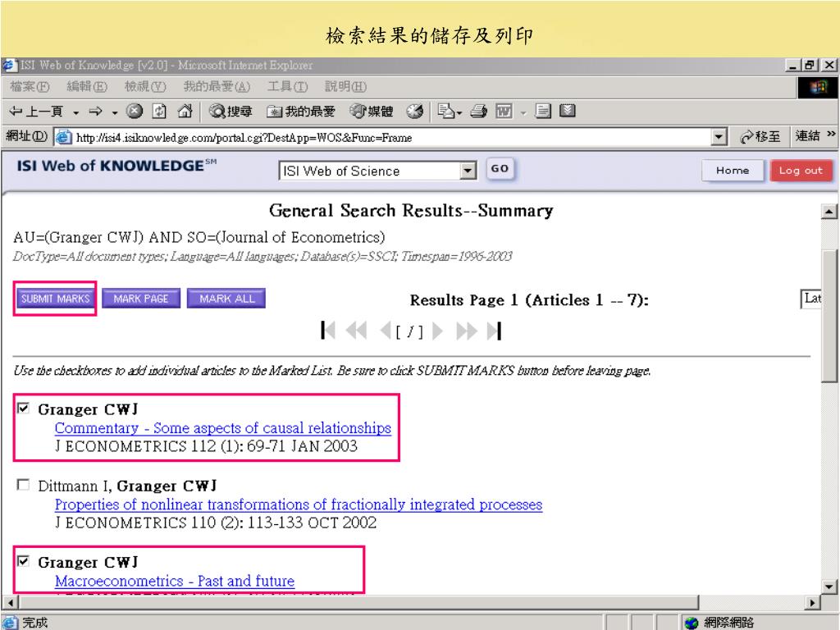Screen dimensions: 840x630
Task: Click the GO button next to product selector
Action: 500,169
